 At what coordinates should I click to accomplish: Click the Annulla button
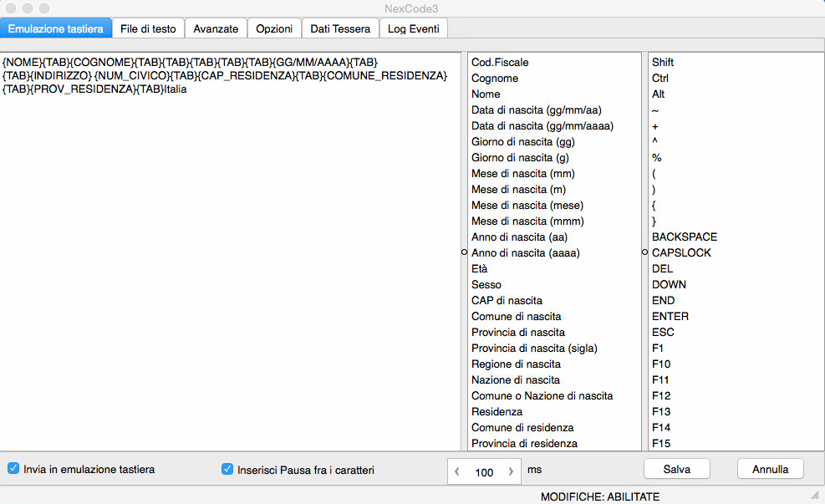coord(770,469)
